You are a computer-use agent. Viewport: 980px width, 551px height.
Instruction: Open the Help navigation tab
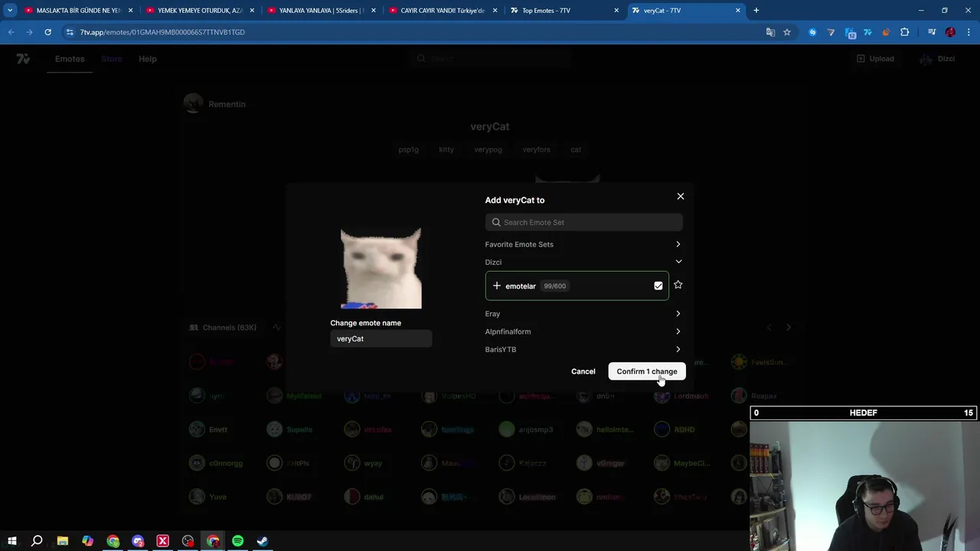click(148, 59)
